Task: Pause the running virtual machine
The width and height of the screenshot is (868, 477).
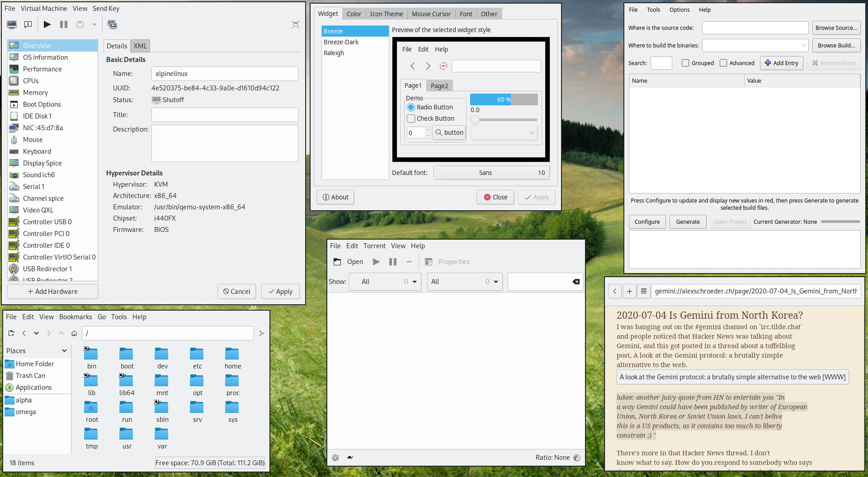Action: click(x=63, y=24)
